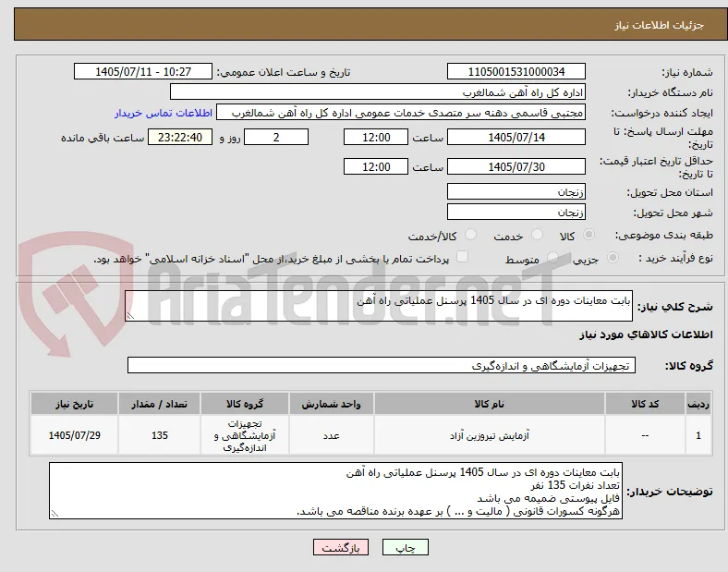Click the remaining time field 23:22:40
The width and height of the screenshot is (728, 572).
coord(180,137)
